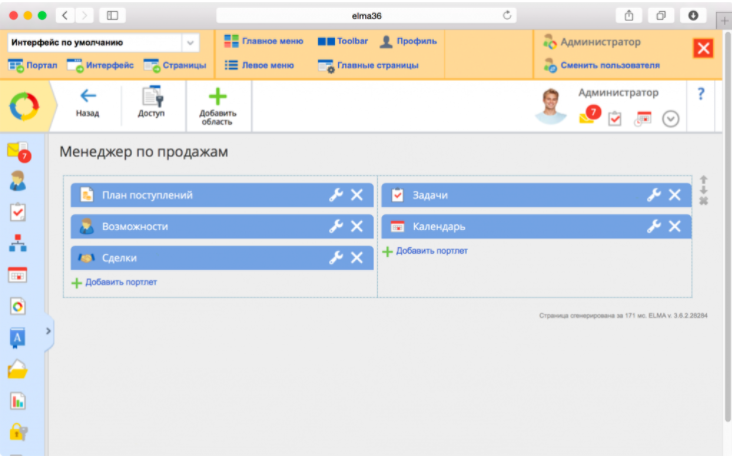The image size is (732, 458).
Task: Open Страницы settings
Action: point(175,65)
